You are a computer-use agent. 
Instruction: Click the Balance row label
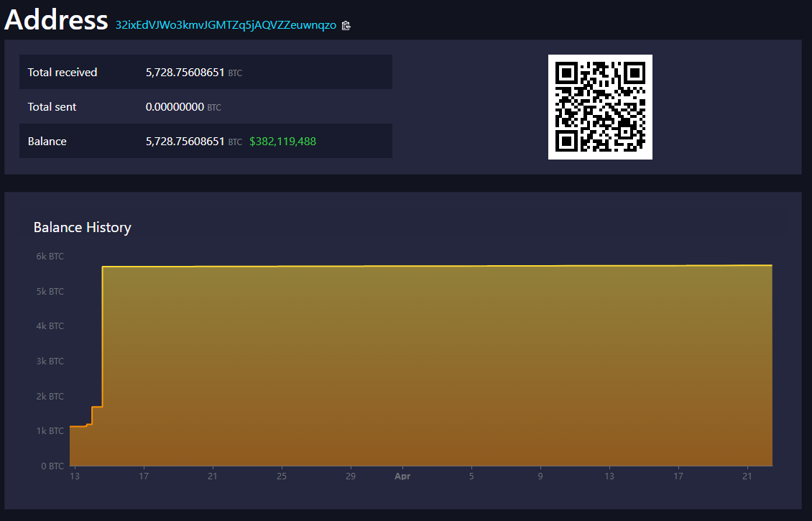47,142
